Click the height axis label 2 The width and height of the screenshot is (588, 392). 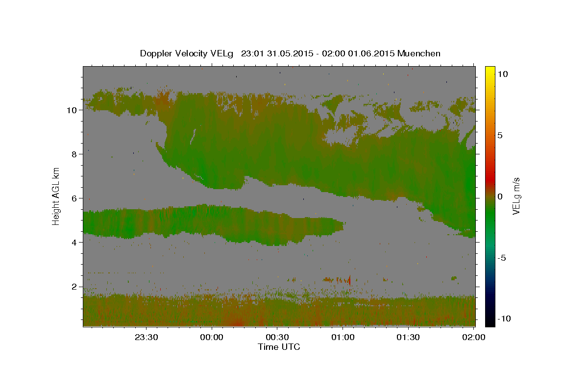click(74, 287)
